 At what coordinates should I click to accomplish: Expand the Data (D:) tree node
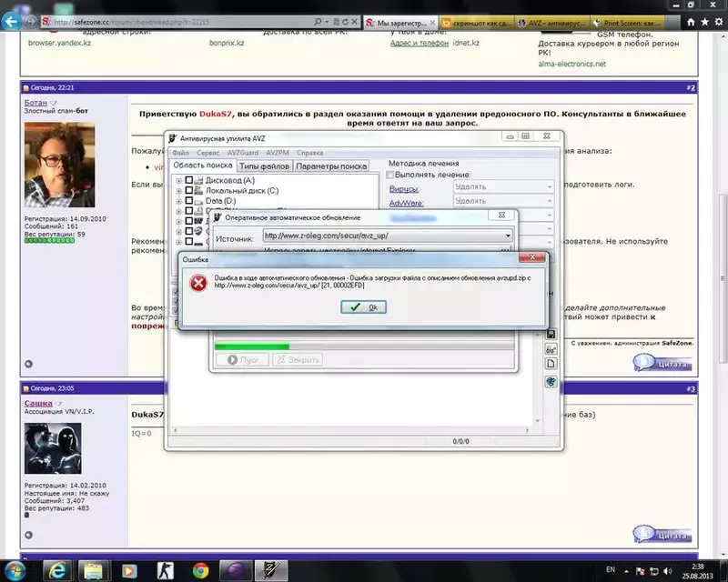[x=178, y=201]
